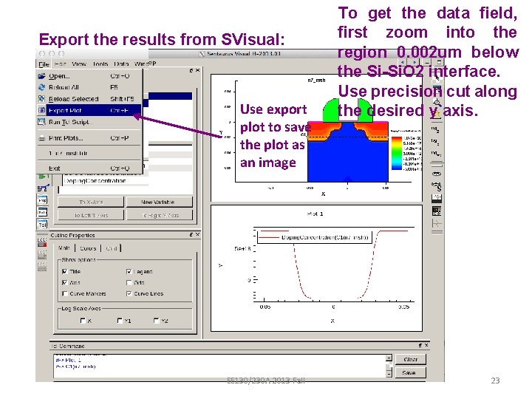Click the Prop panel icon in left toolbar
Viewport: 532px width, 399px height.
(x=42, y=200)
